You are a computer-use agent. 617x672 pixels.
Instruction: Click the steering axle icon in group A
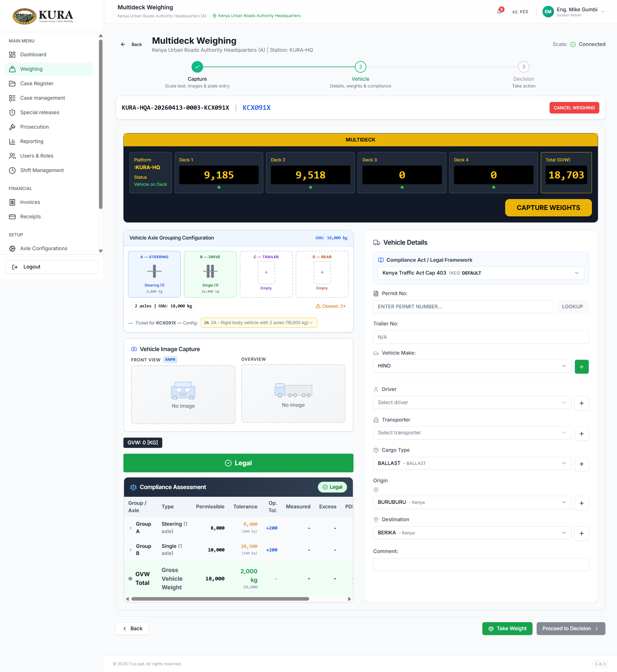point(154,271)
